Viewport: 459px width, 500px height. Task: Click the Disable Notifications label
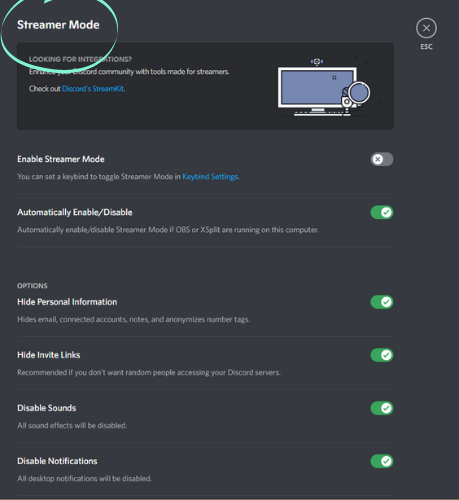coord(57,461)
